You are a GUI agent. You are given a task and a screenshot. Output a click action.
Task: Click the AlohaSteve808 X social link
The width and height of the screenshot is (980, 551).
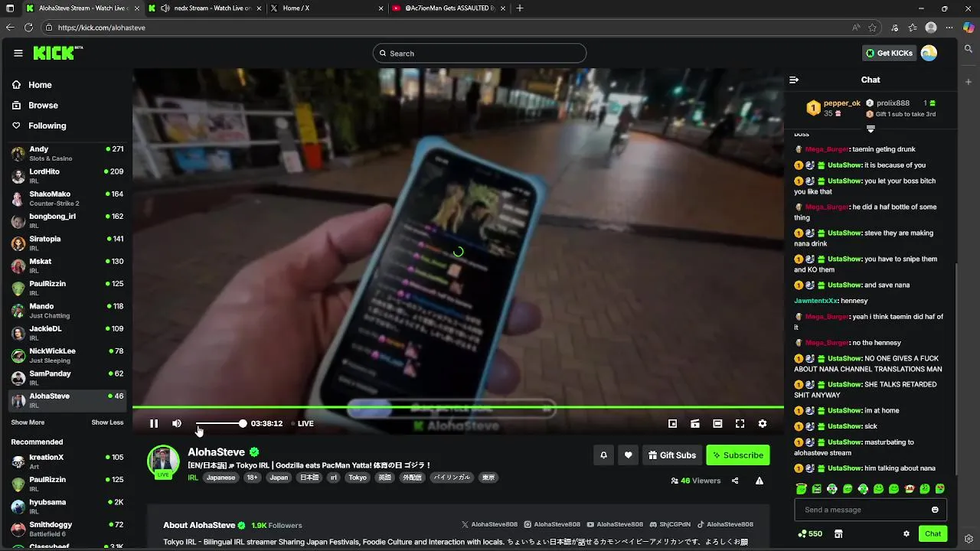click(x=489, y=524)
